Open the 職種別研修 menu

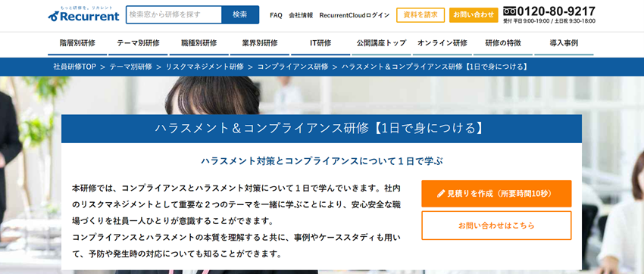[199, 43]
